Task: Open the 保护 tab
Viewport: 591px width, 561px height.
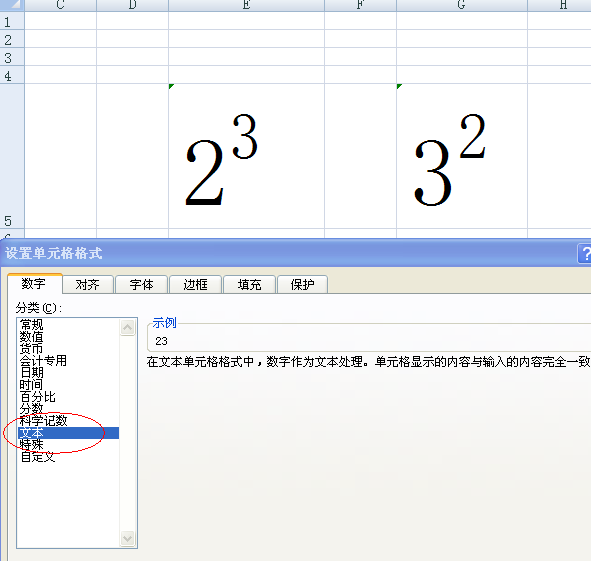Action: click(x=302, y=285)
